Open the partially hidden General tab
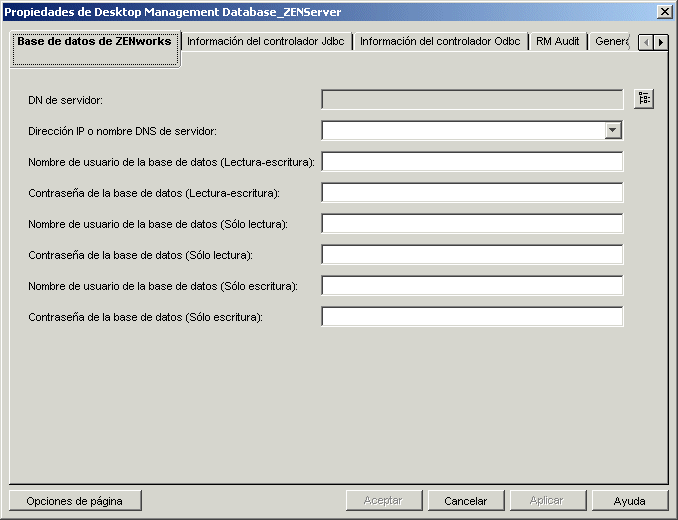Screen dimensions: 678x520 tap(611, 41)
